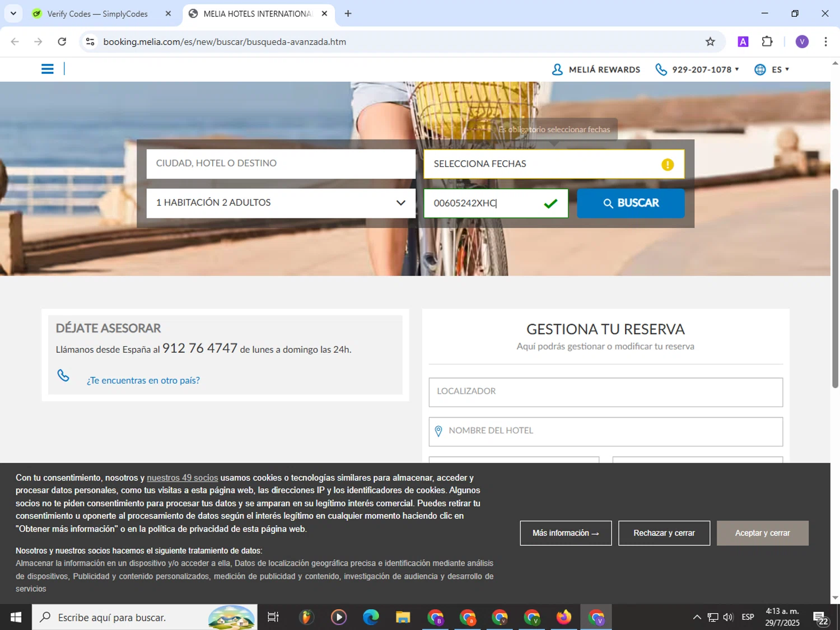The height and width of the screenshot is (630, 840).
Task: Click the globe language icon
Action: point(760,69)
